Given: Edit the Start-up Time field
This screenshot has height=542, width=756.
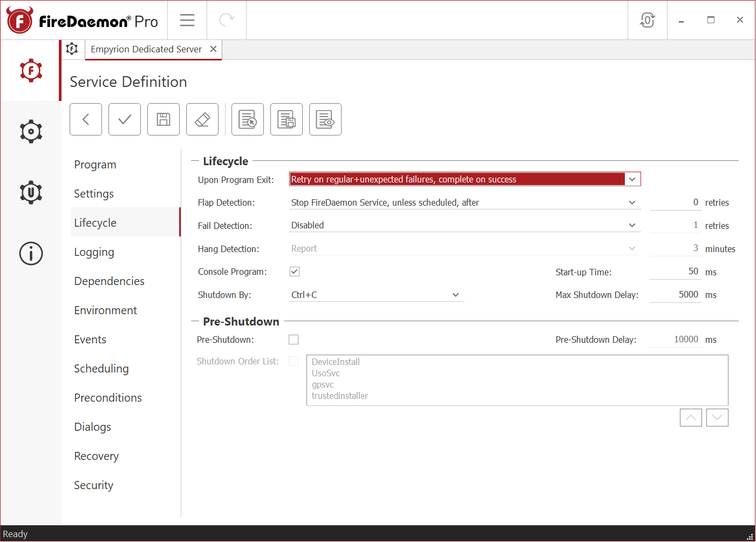Looking at the screenshot, I should (676, 272).
